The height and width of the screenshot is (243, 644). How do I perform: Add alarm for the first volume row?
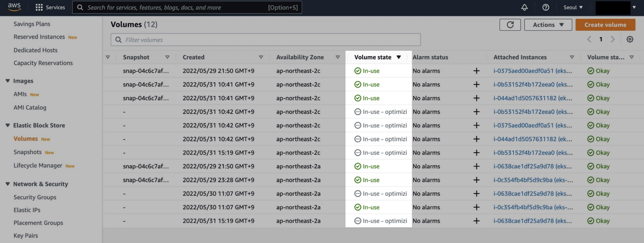click(x=476, y=71)
